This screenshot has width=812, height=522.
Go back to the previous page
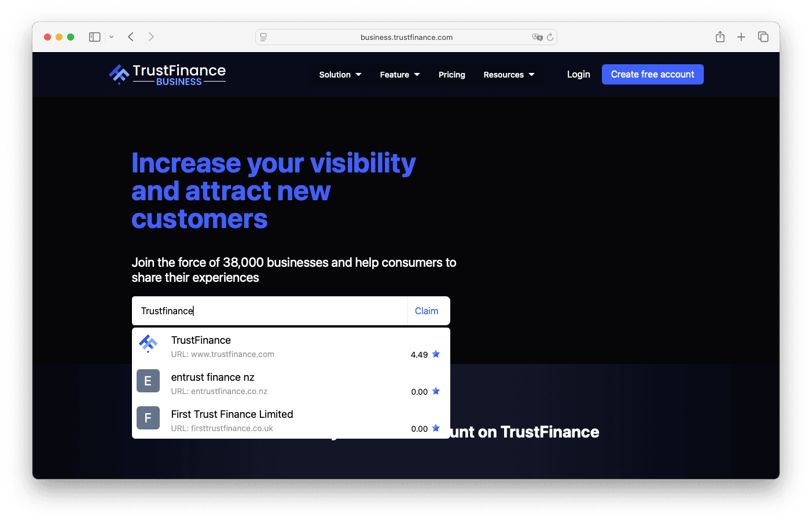[x=131, y=37]
